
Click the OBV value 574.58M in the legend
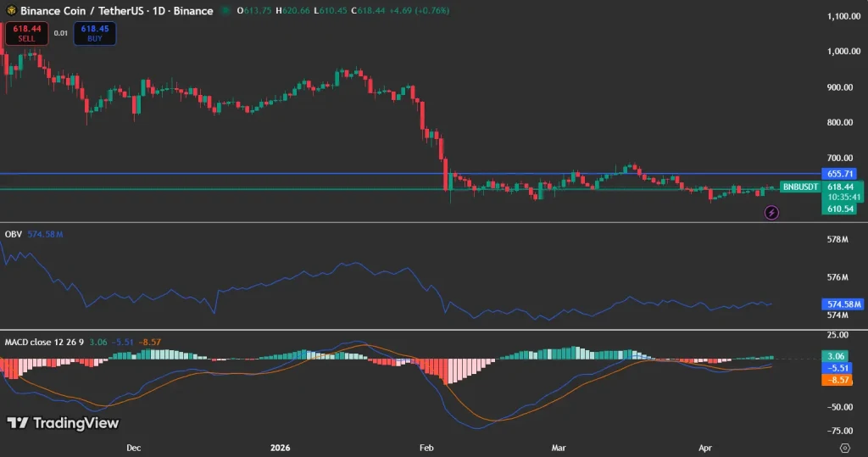pos(46,234)
